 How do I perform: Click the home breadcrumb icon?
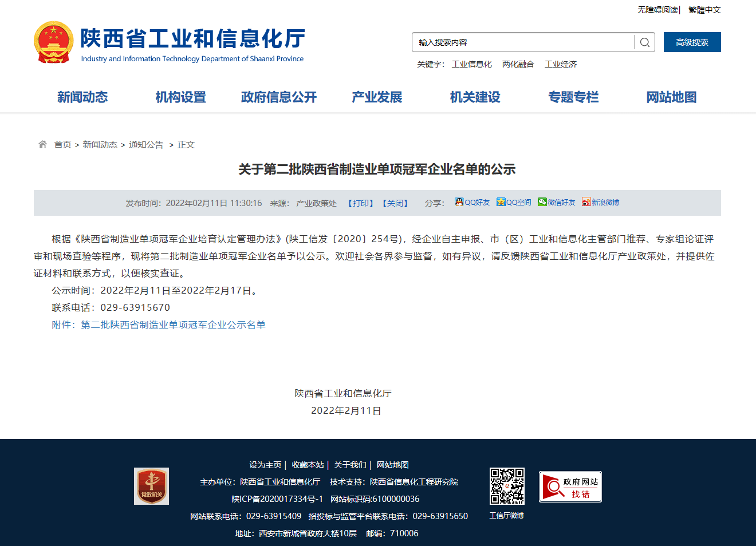click(42, 145)
